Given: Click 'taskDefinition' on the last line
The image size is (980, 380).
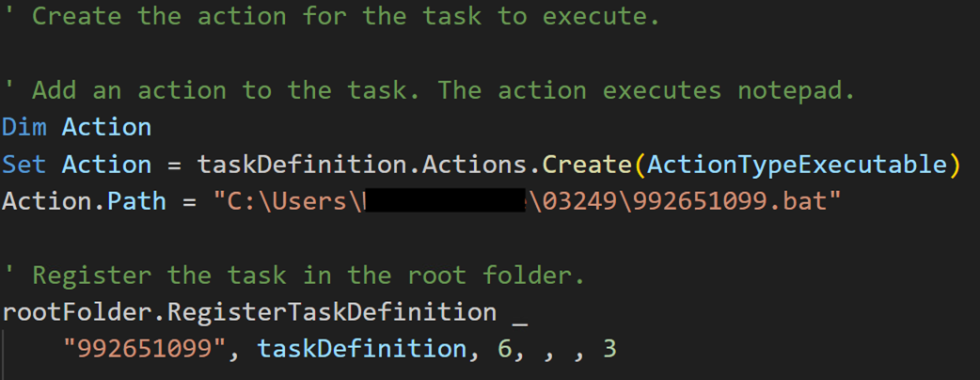Looking at the screenshot, I should (361, 349).
